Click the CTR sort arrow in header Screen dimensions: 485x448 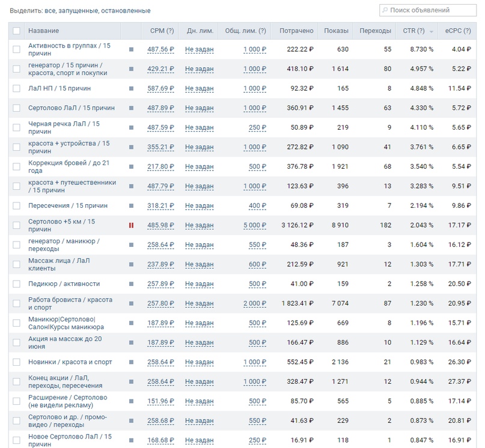[x=431, y=32]
